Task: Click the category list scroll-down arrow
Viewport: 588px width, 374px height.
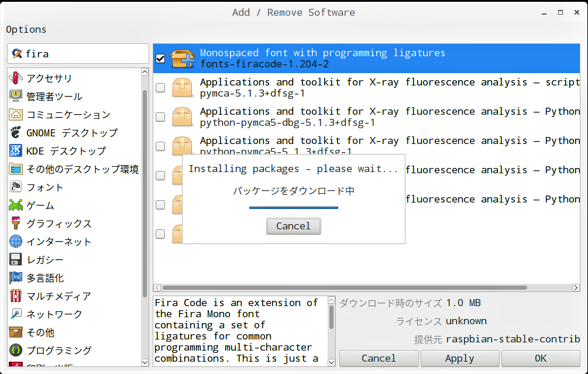Action: [145, 362]
